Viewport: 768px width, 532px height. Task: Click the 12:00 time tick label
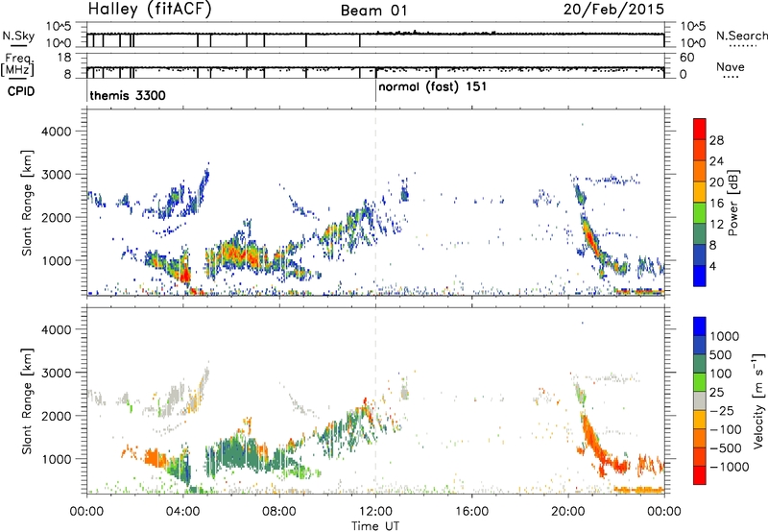point(375,511)
